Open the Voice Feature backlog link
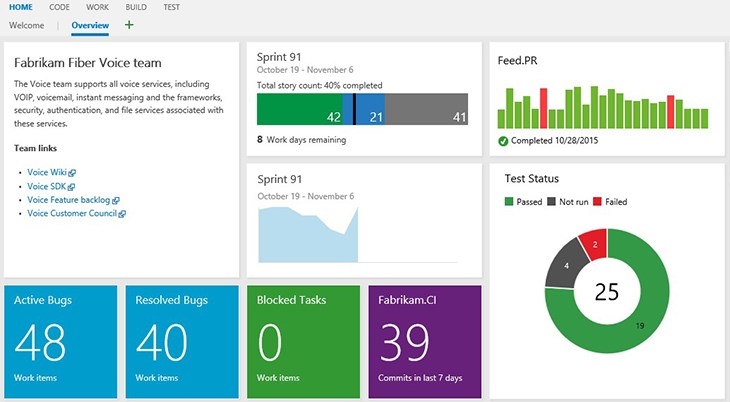 (x=68, y=200)
